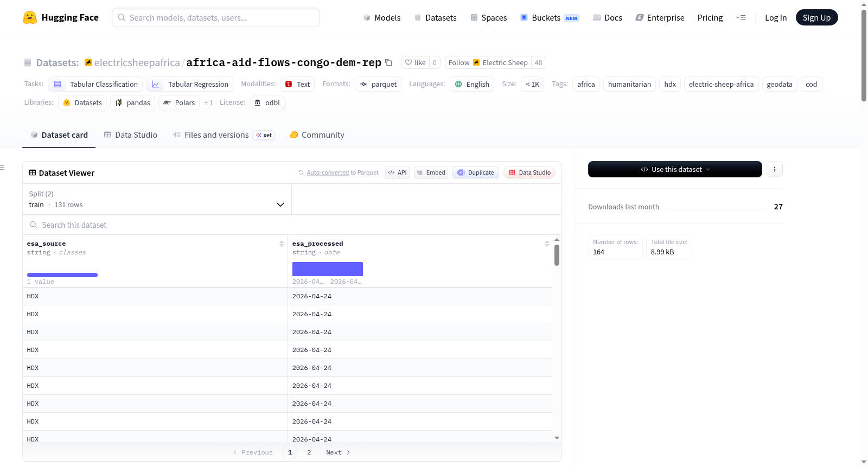Click the search magnifier in dataset search

34,225
